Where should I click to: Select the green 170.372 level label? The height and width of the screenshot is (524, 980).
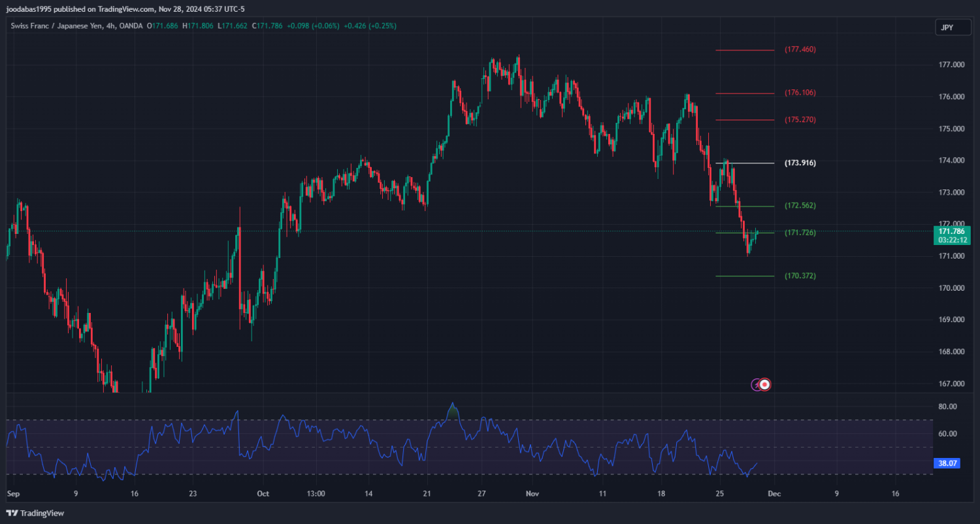(x=800, y=276)
